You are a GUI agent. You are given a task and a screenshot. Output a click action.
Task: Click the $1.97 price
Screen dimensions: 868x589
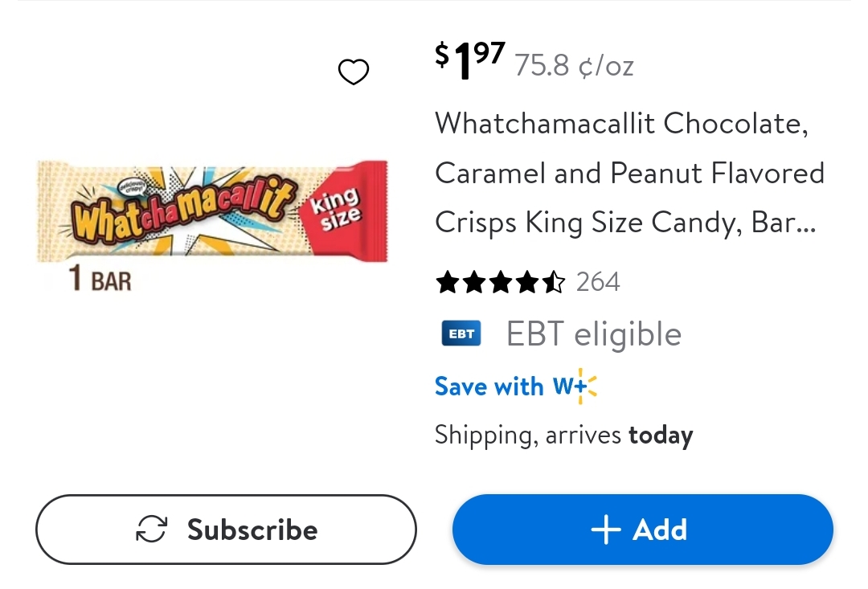tap(470, 62)
